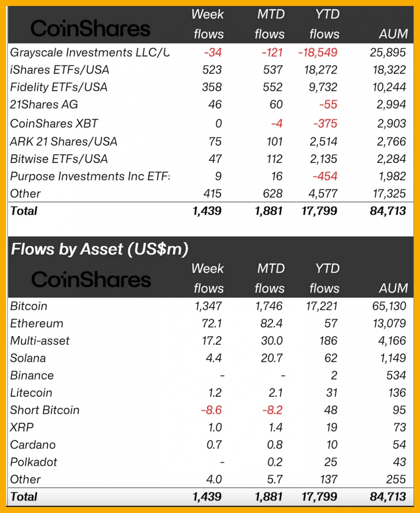Click the CoinShares logo under Flows by Asset
420x513 pixels.
point(91,280)
